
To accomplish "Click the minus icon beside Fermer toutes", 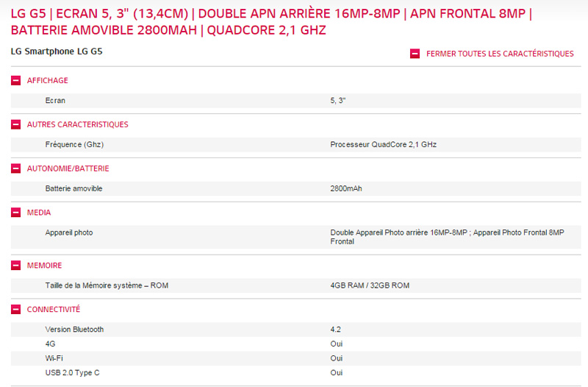I will point(415,54).
